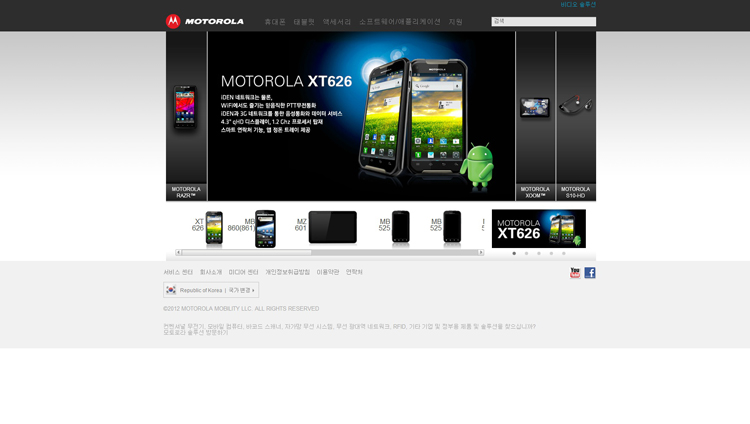
Task: Click the Korean flag icon
Action: click(171, 290)
